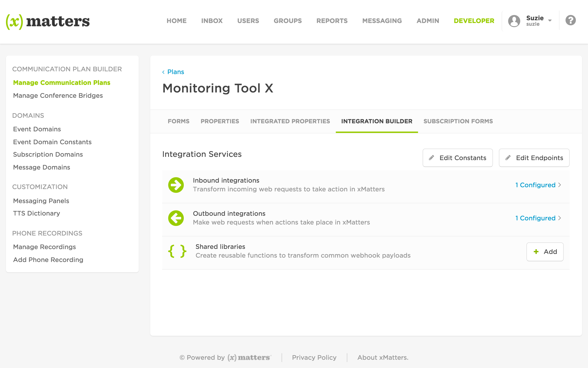The height and width of the screenshot is (368, 588).
Task: Go back to Plans
Action: pos(175,72)
